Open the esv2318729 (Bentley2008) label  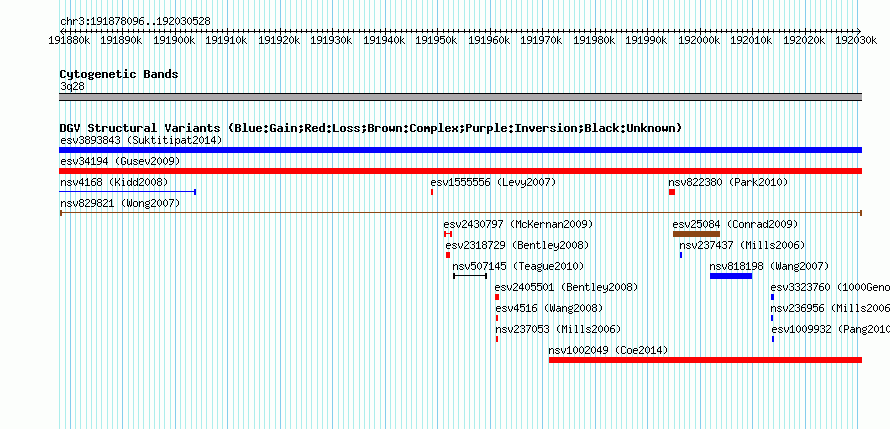coord(517,245)
